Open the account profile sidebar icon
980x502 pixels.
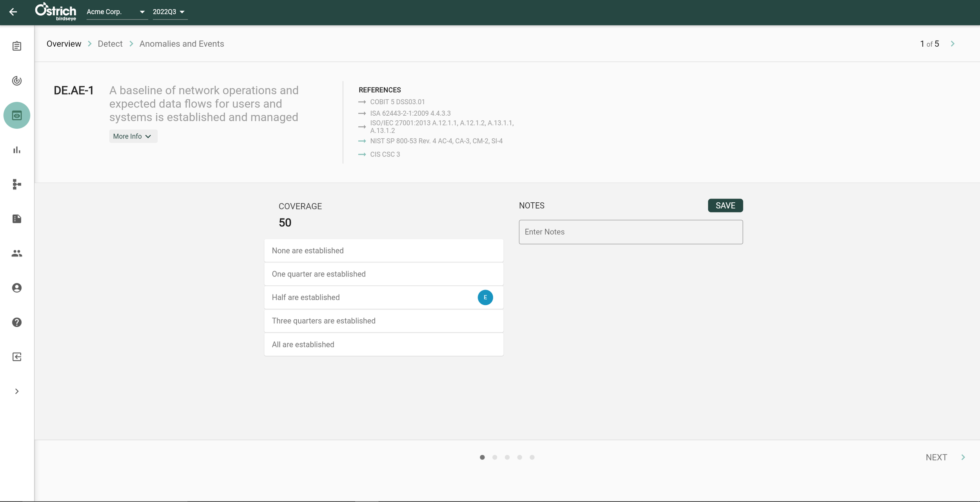pos(17,288)
